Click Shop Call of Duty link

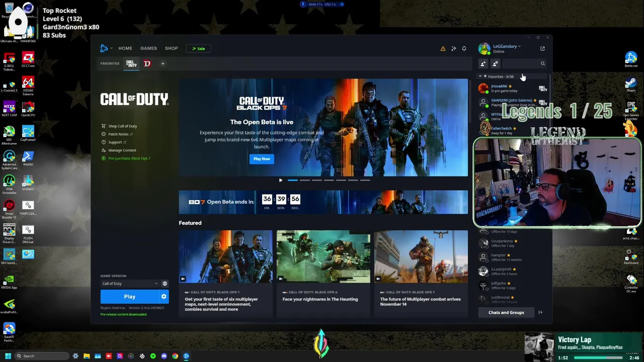119,126
